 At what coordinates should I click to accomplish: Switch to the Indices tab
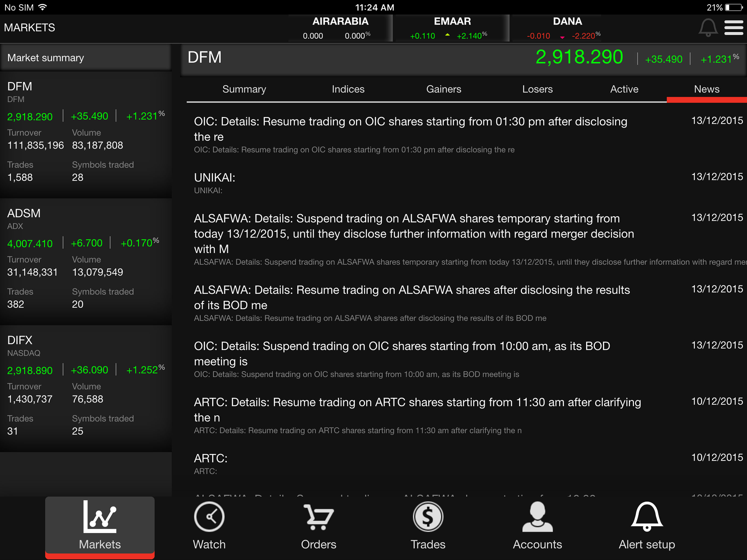click(348, 89)
